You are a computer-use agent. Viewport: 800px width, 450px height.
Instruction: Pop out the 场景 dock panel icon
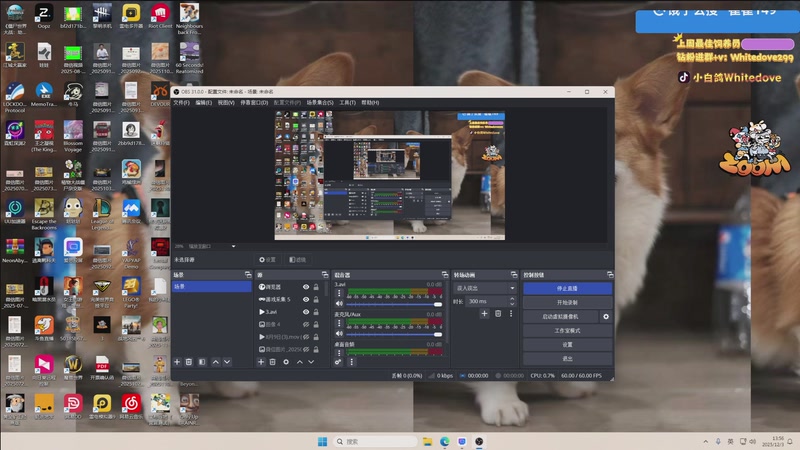(248, 274)
